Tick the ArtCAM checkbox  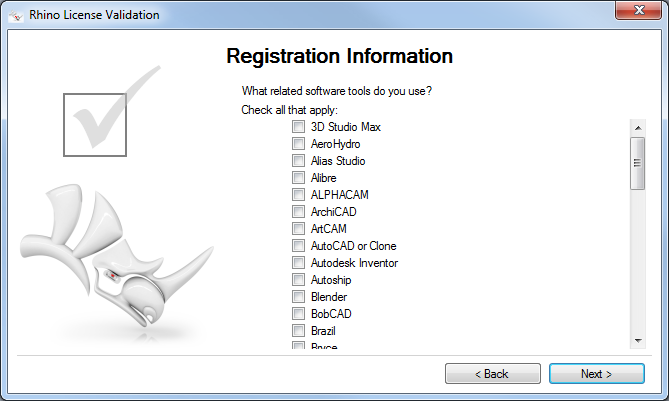298,229
